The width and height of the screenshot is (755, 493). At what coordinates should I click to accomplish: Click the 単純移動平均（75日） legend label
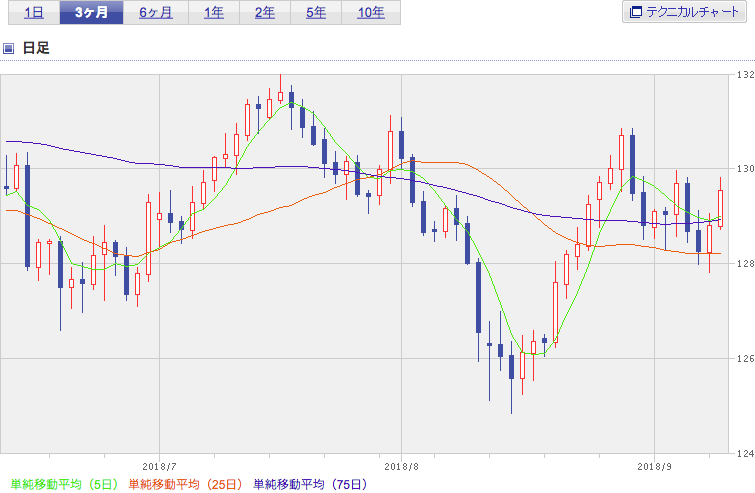311,484
